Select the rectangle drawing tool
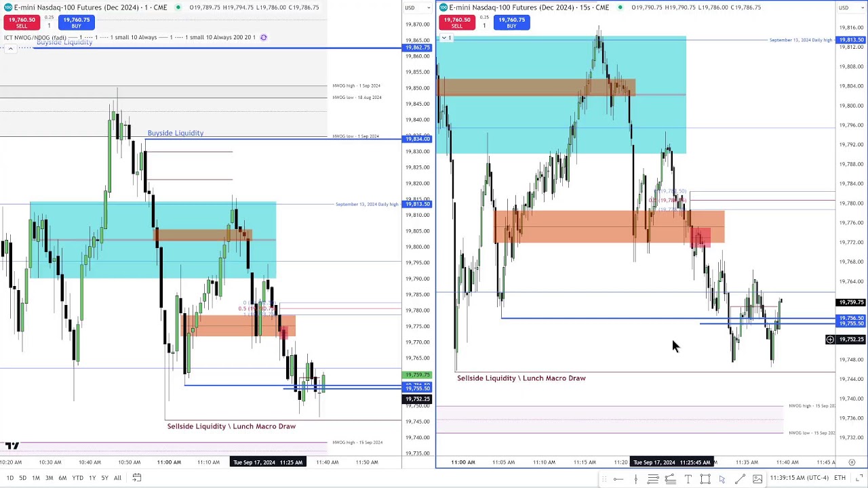The width and height of the screenshot is (868, 488). (x=705, y=479)
